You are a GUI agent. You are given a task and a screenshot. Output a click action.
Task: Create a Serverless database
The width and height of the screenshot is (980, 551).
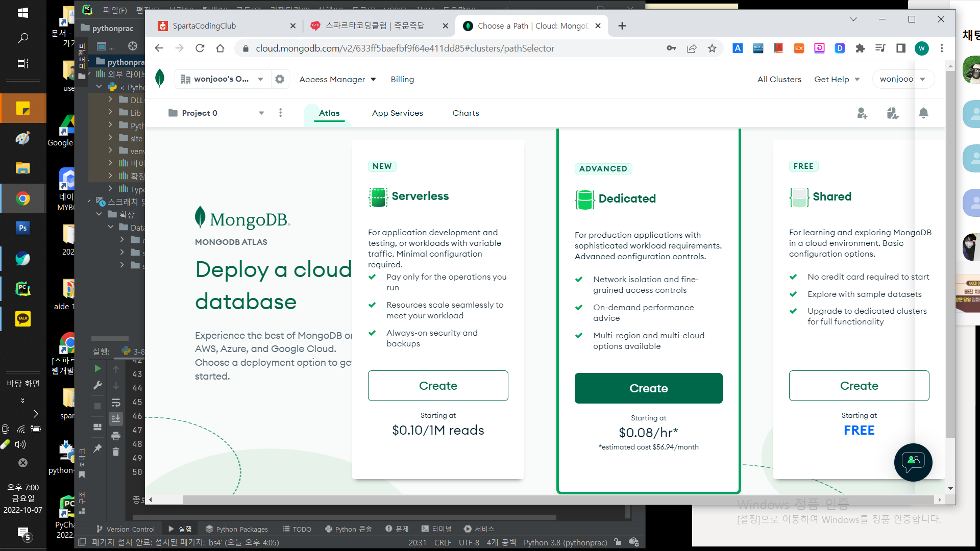point(438,386)
